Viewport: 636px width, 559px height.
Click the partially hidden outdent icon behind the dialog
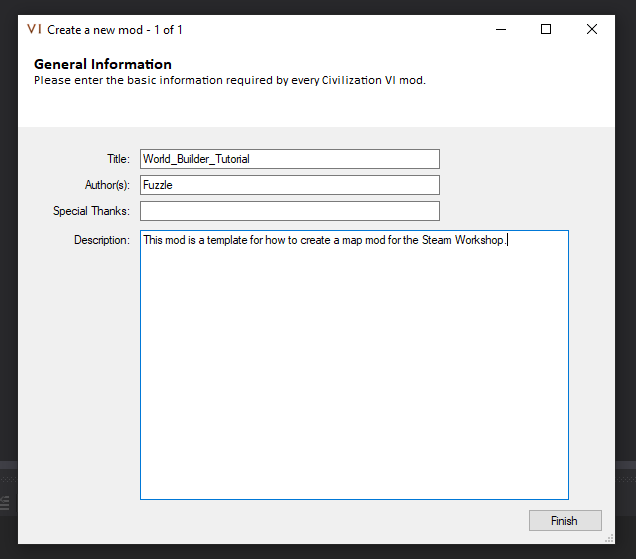[x=6, y=502]
